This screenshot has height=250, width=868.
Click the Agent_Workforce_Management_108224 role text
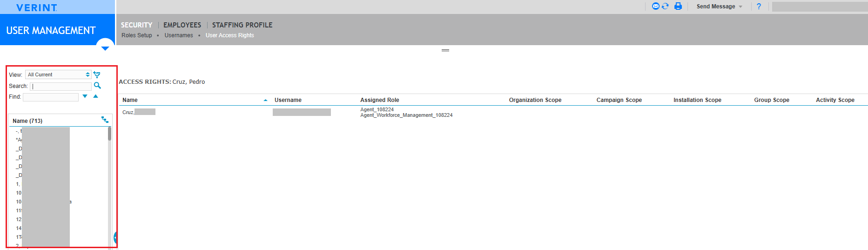(406, 115)
